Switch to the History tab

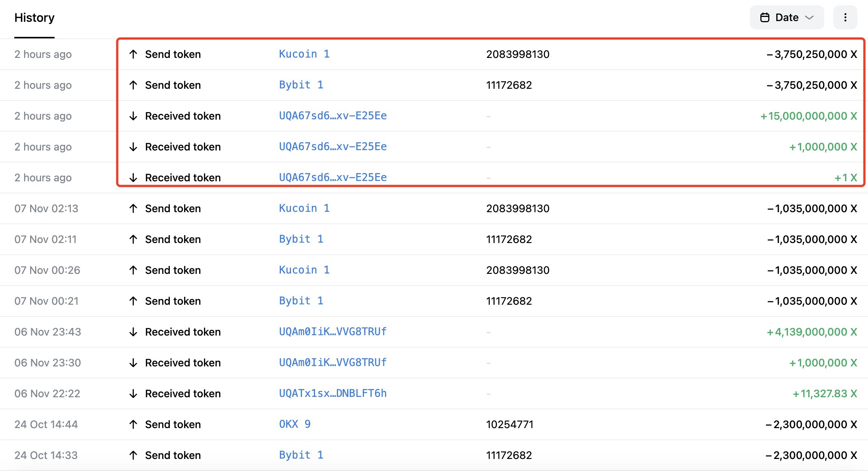point(34,18)
